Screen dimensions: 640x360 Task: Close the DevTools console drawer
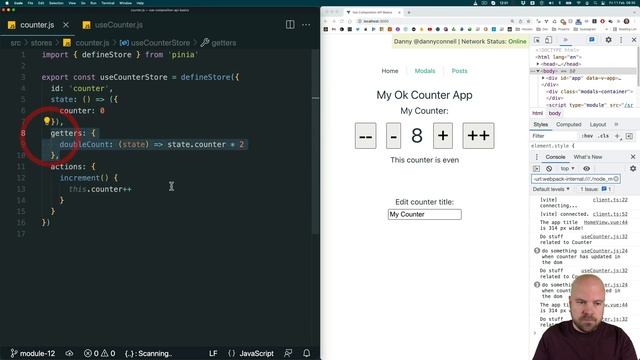click(x=633, y=157)
